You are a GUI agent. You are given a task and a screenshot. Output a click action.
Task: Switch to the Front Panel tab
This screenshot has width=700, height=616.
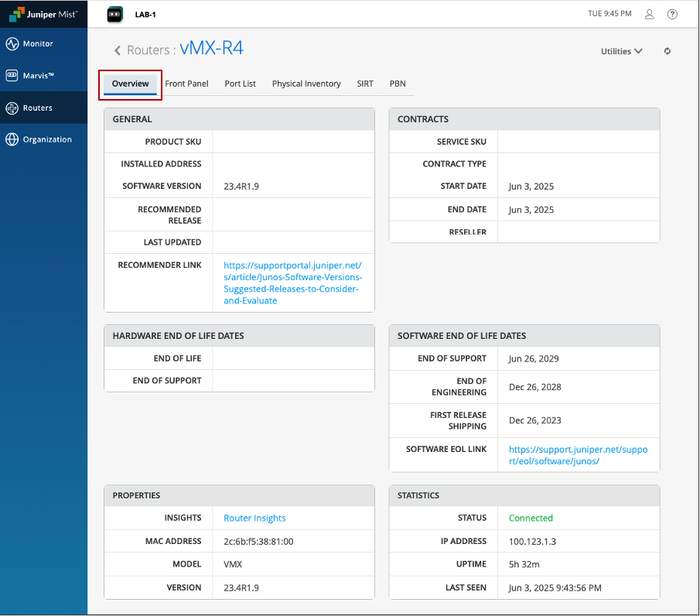[186, 84]
